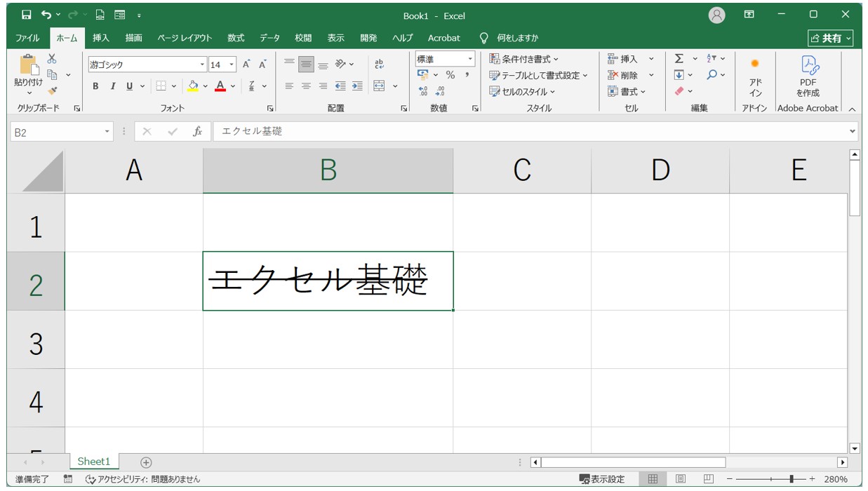Image resolution: width=868 pixels, height=491 pixels.
Task: Copy the selected cell
Action: coord(52,74)
